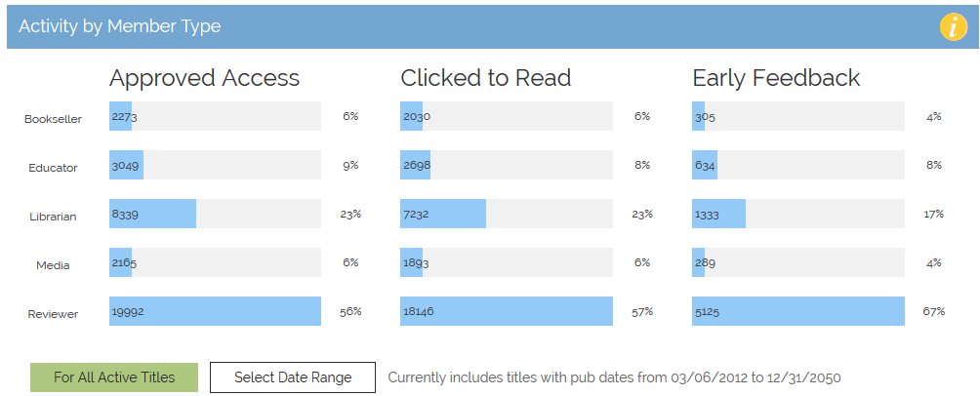The height and width of the screenshot is (396, 980).
Task: Click the Media bar under Clicked to Read
Action: (x=411, y=262)
